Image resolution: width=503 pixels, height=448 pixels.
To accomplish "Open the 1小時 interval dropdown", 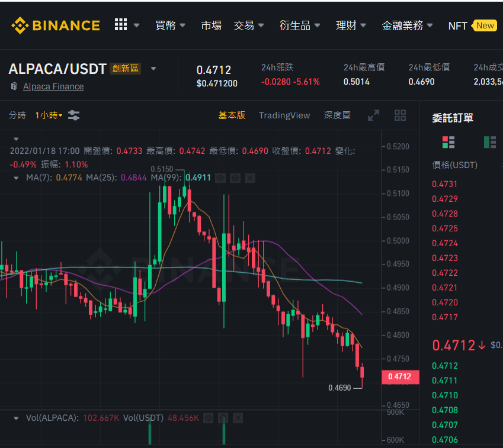I will [x=49, y=115].
